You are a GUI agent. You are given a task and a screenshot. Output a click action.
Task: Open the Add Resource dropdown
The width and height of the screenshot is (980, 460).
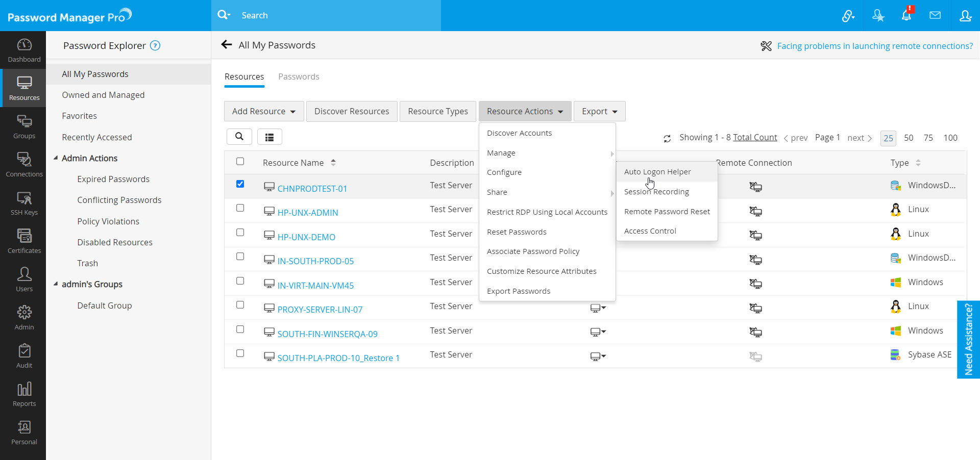264,111
